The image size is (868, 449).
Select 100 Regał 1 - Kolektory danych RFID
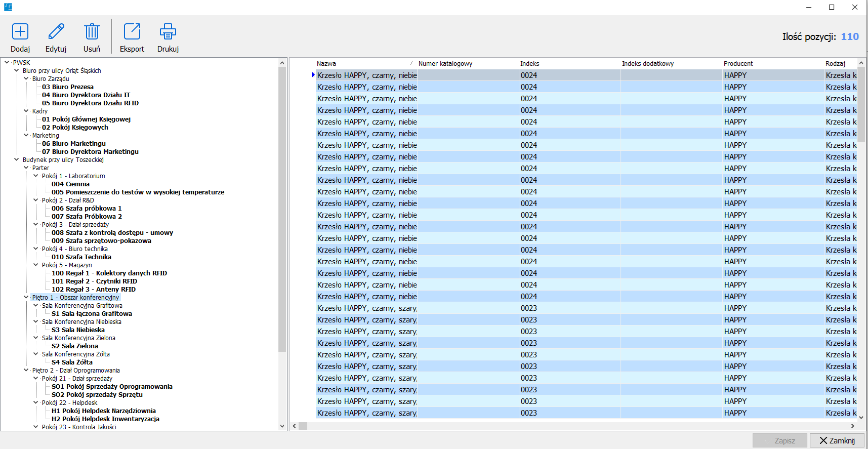tap(109, 273)
